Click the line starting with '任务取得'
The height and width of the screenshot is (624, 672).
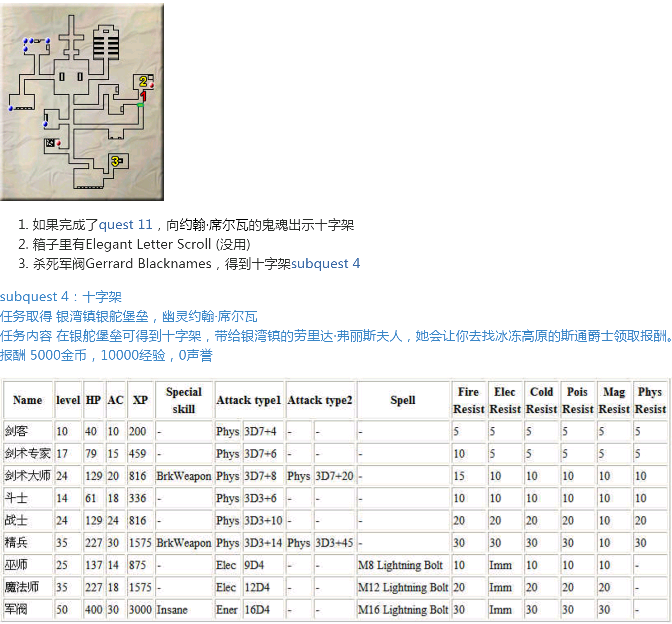coord(129,316)
